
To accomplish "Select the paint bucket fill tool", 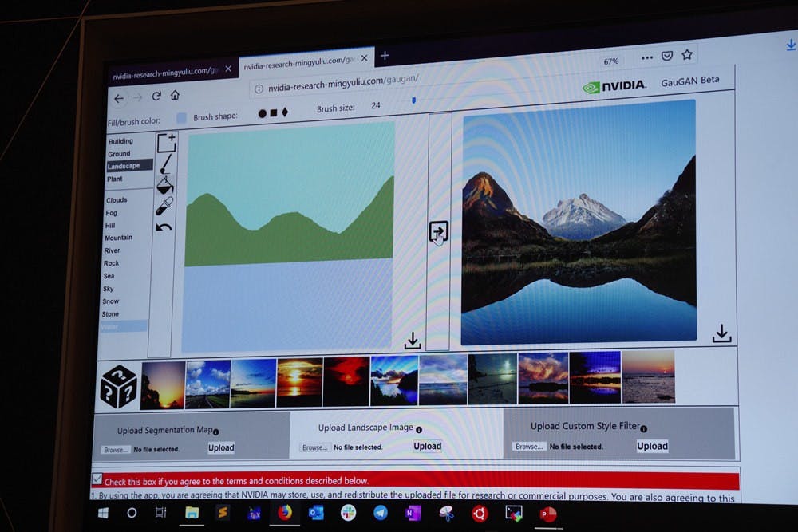I will 165,186.
